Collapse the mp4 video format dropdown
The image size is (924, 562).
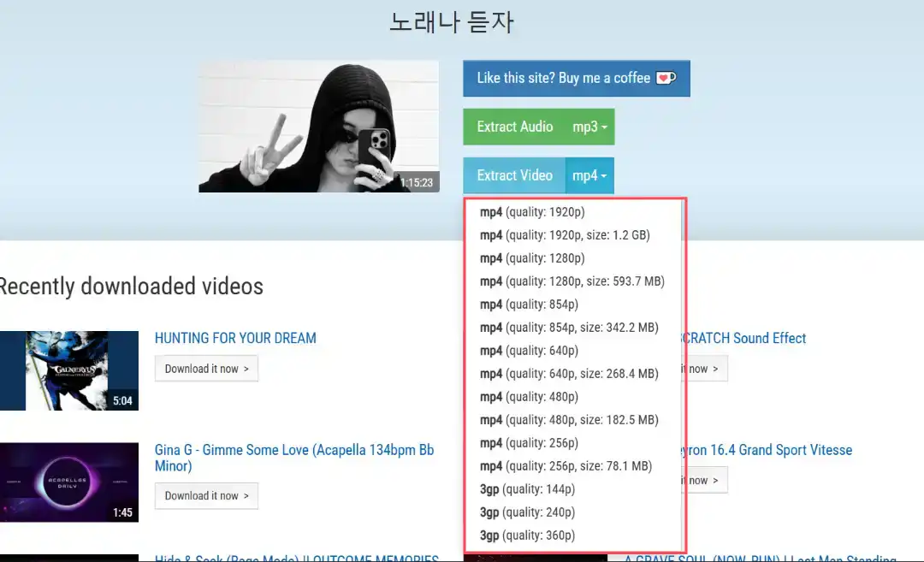click(x=589, y=175)
